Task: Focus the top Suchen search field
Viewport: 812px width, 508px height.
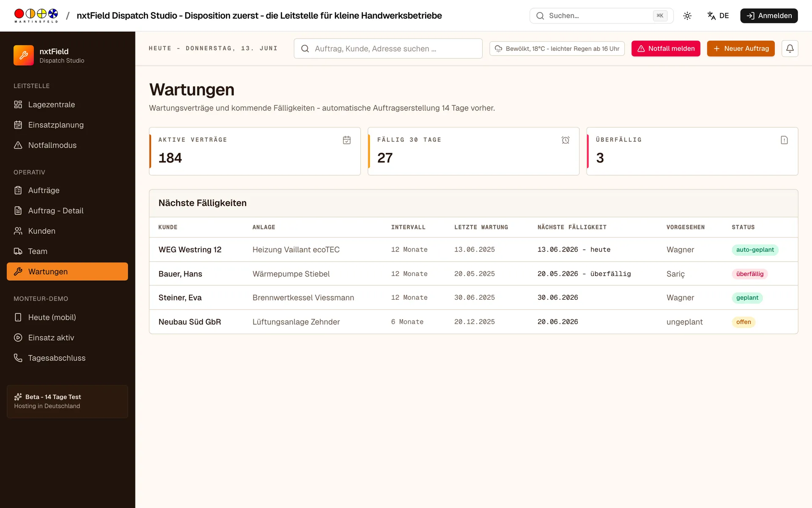Action: click(x=601, y=16)
